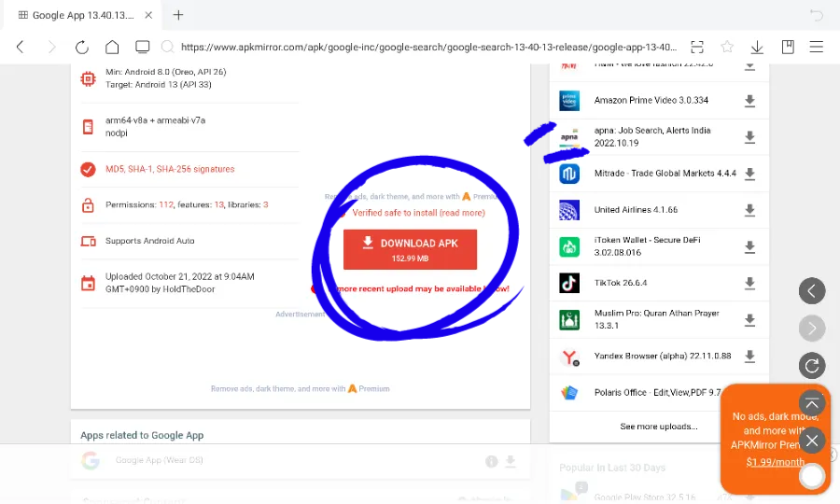Select Min: Android 8.0 (Oreo, API 26) text
Screen dimensions: 840x504
tap(165, 72)
